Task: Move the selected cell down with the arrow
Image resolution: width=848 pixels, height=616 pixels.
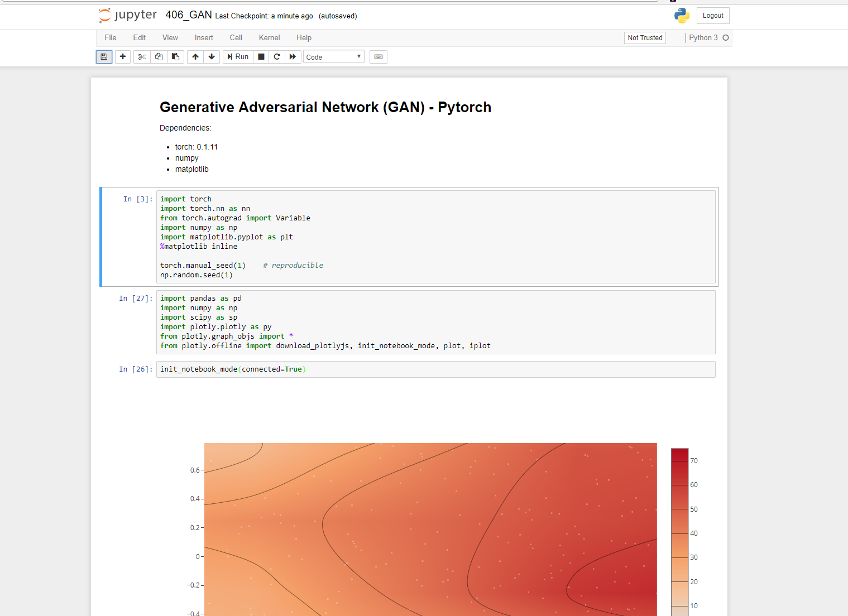Action: coord(212,56)
